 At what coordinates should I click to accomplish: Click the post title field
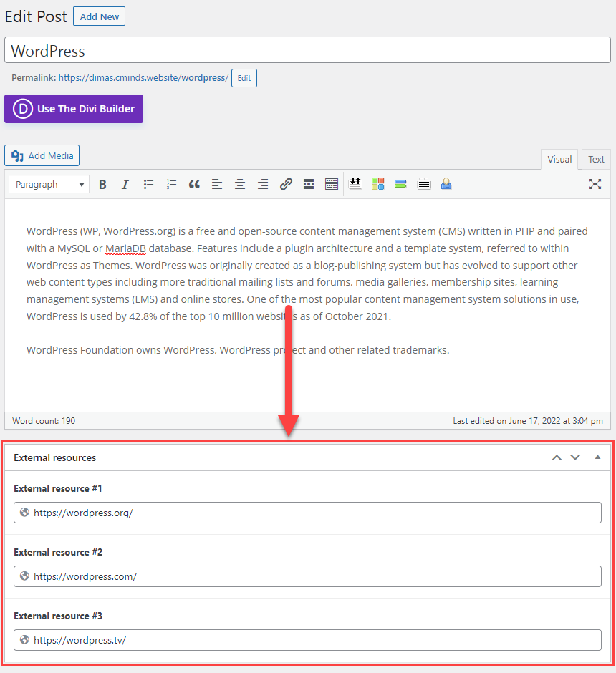pos(307,50)
